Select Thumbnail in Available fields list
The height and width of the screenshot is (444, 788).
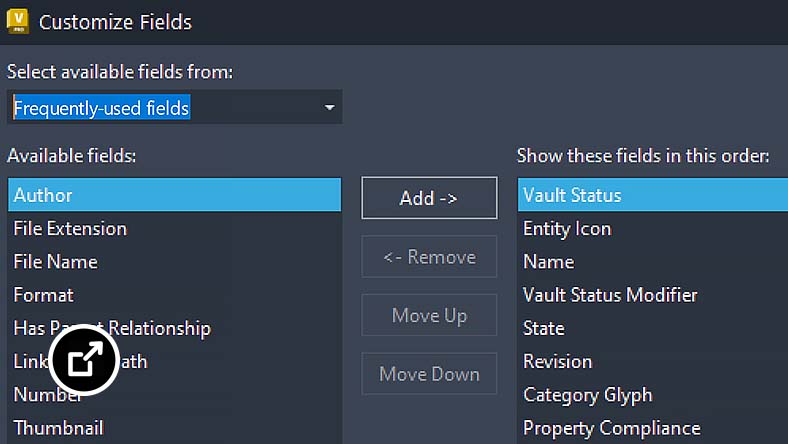coord(174,428)
